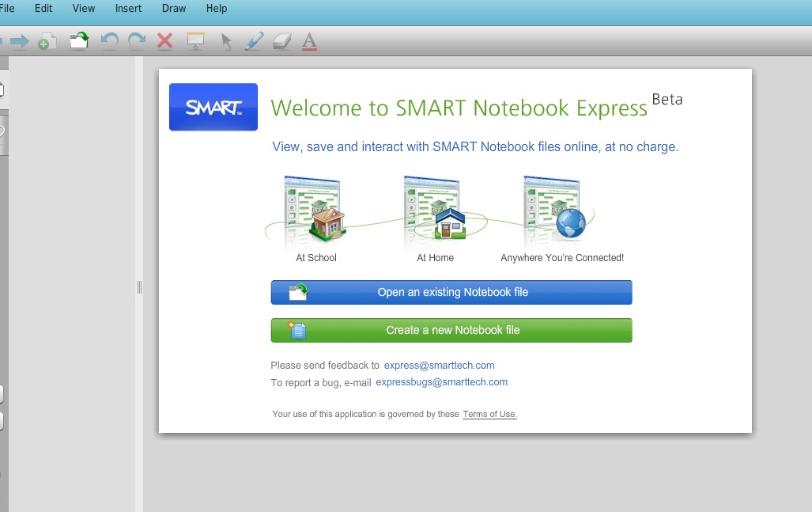
Task: Go to next page with the arrow icon
Action: point(20,41)
